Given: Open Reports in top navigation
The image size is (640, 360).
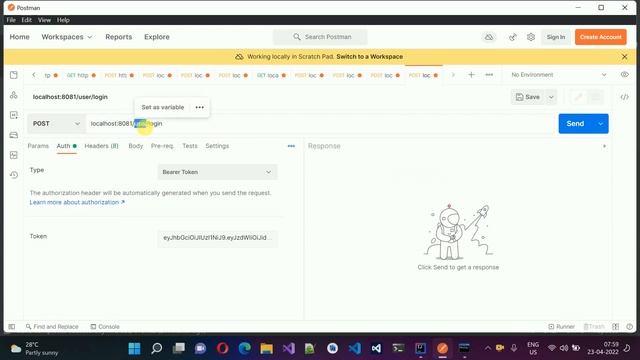Looking at the screenshot, I should click(119, 37).
